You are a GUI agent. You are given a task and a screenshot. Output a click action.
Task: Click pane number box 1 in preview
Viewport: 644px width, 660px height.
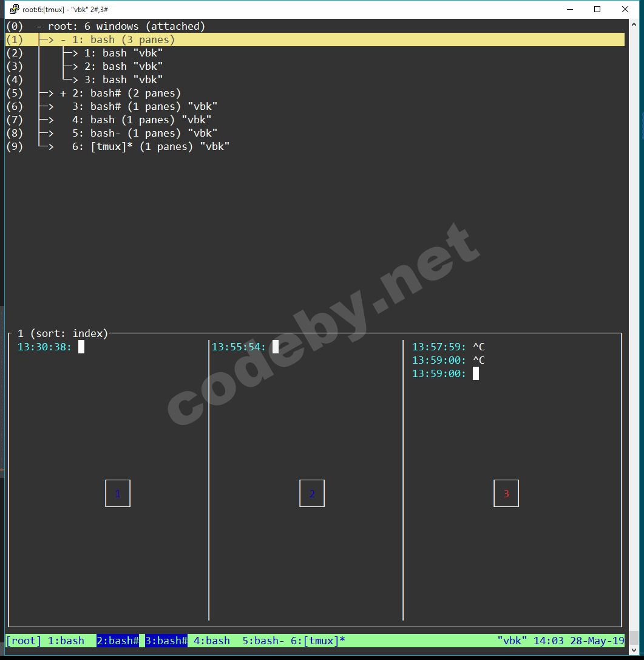(x=118, y=493)
